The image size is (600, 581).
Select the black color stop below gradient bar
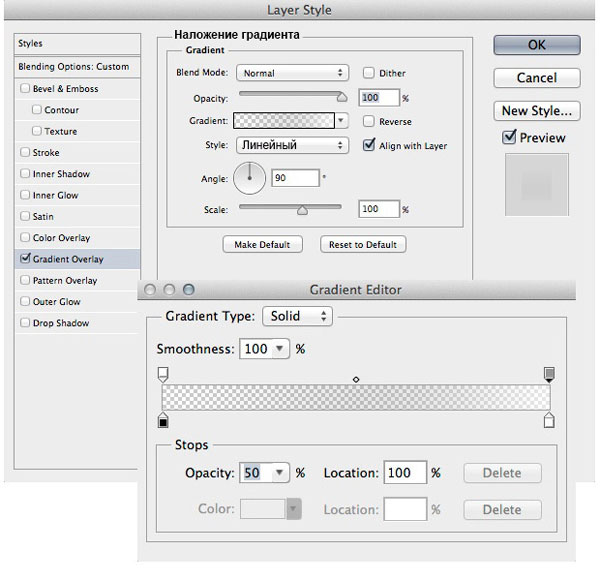coord(163,420)
